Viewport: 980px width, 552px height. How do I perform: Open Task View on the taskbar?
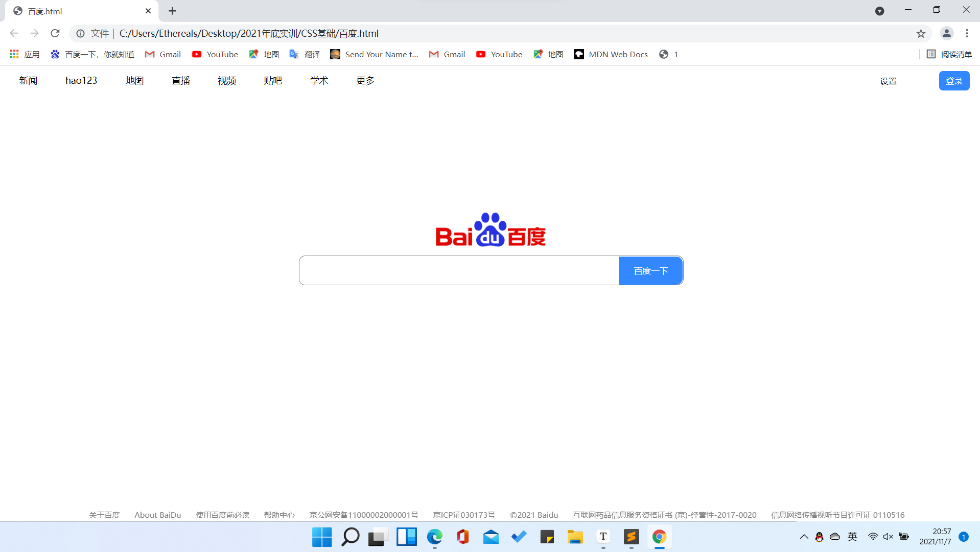coord(378,537)
